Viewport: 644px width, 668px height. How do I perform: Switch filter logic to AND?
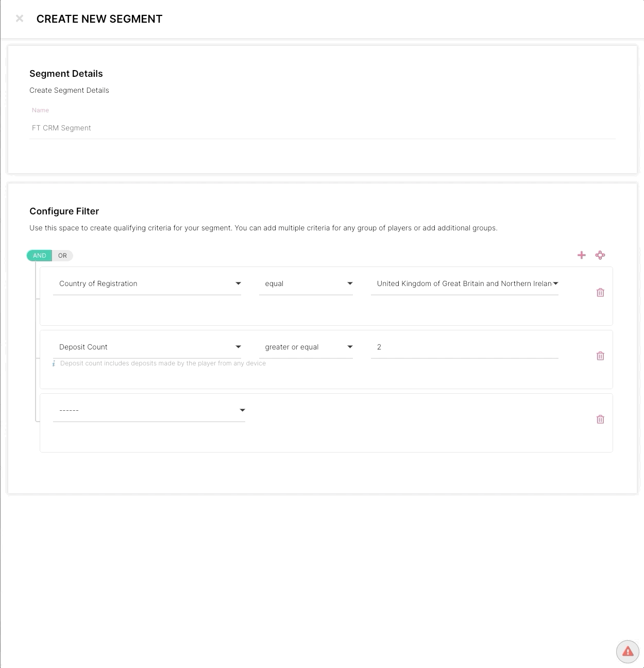tap(40, 256)
